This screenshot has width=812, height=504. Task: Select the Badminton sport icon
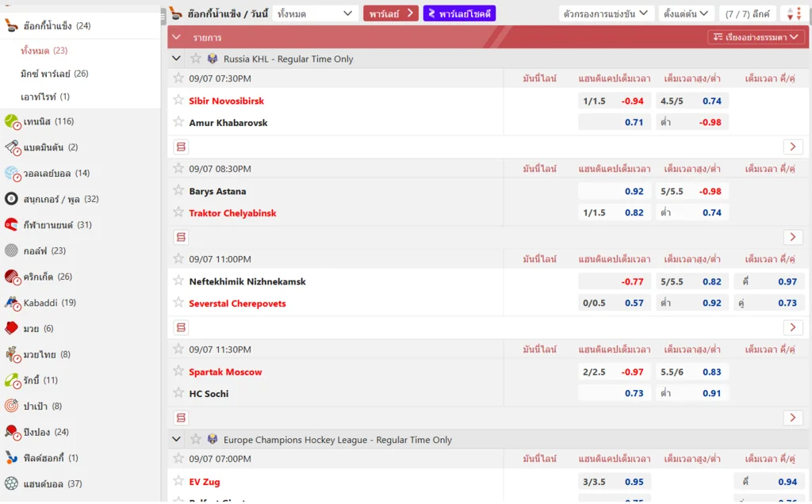click(x=12, y=147)
